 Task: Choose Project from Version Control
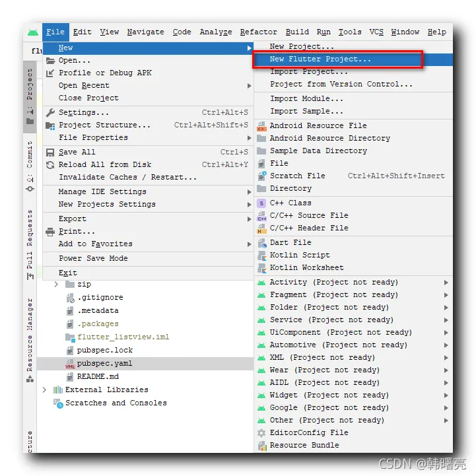(353, 85)
